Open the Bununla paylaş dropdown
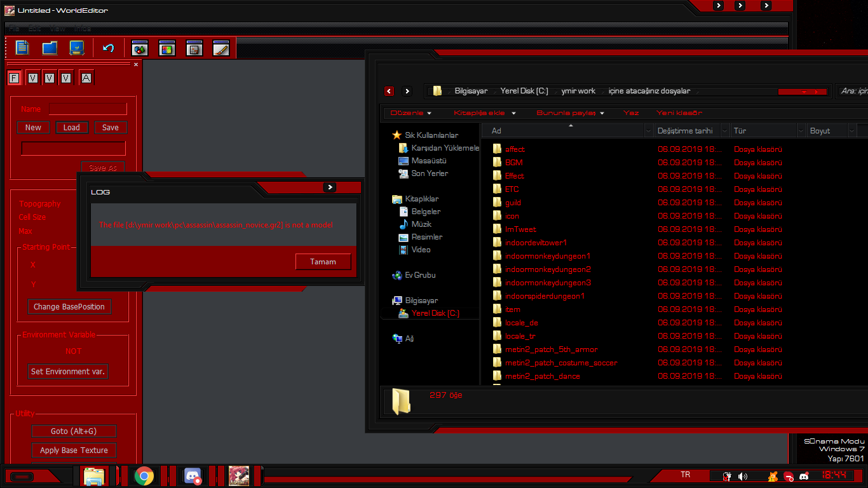The width and height of the screenshot is (868, 488). click(570, 113)
